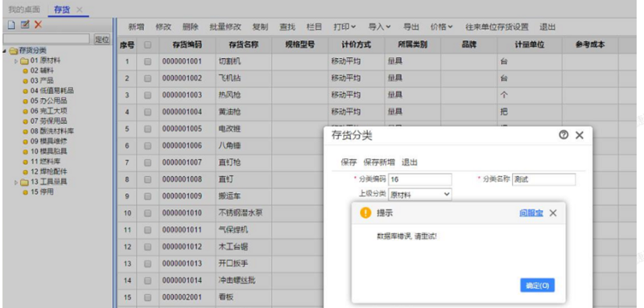Open the 上级分类 dropdown
Image resolution: width=644 pixels, height=308 pixels.
click(419, 195)
